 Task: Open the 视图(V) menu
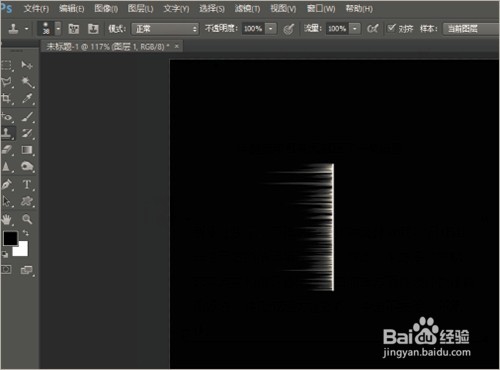point(283,9)
